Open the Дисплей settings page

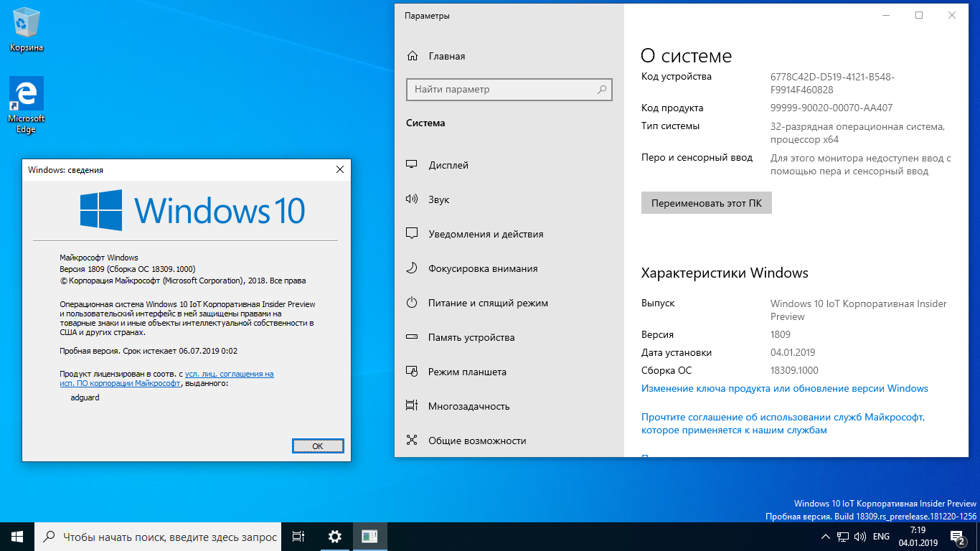[x=509, y=165]
